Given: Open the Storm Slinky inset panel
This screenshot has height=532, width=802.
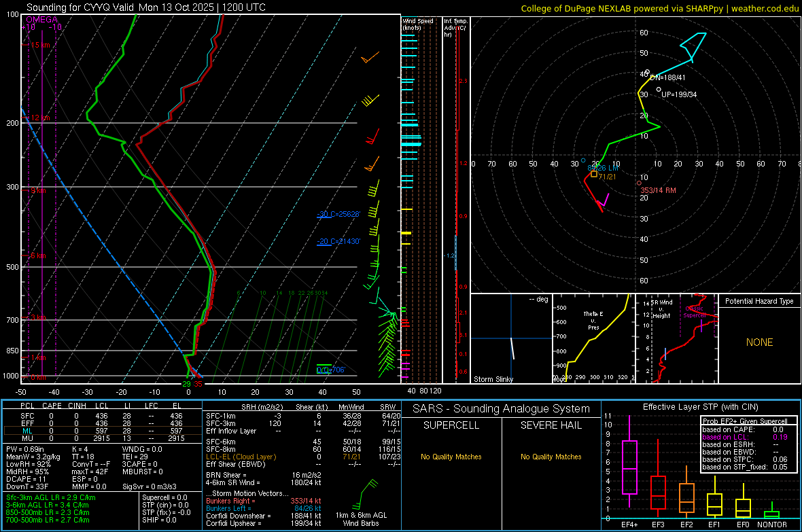Looking at the screenshot, I should point(511,338).
